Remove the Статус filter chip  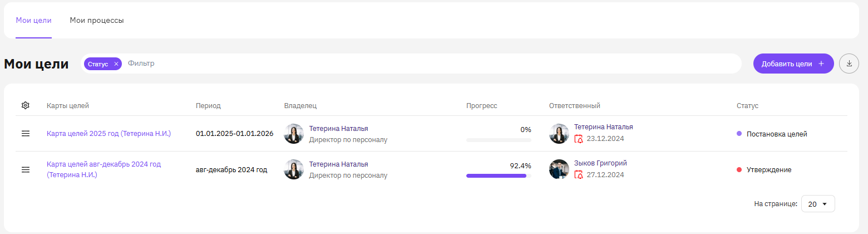(116, 64)
